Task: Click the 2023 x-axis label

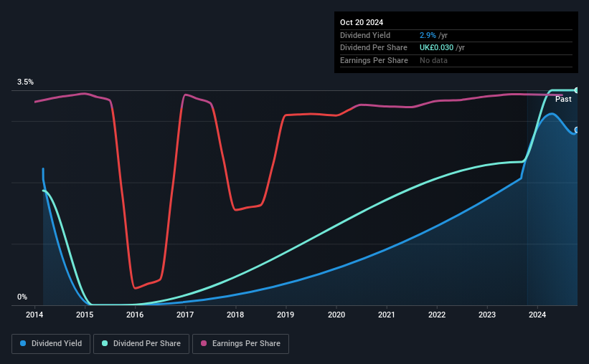Action: [x=487, y=315]
